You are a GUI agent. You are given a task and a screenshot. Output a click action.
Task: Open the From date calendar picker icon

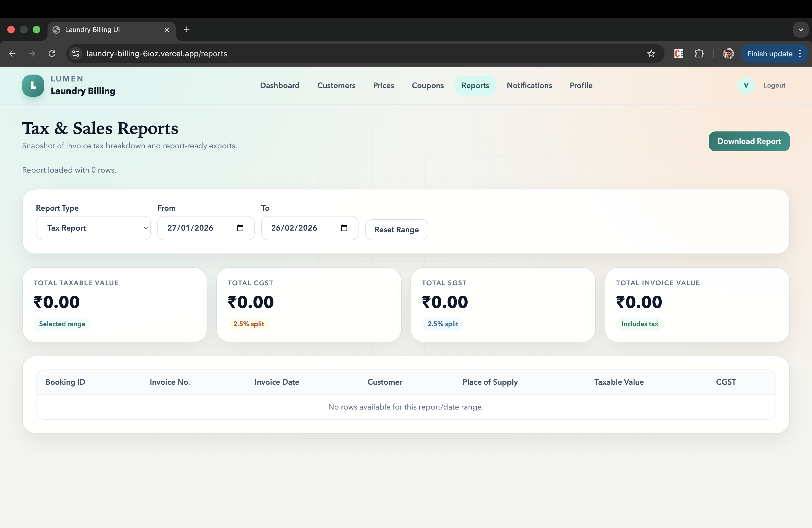240,228
